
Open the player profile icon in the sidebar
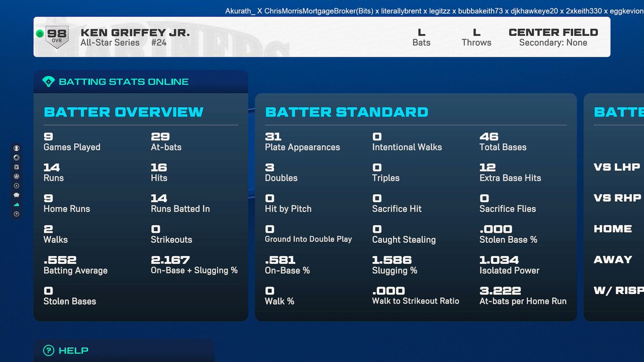(x=17, y=148)
